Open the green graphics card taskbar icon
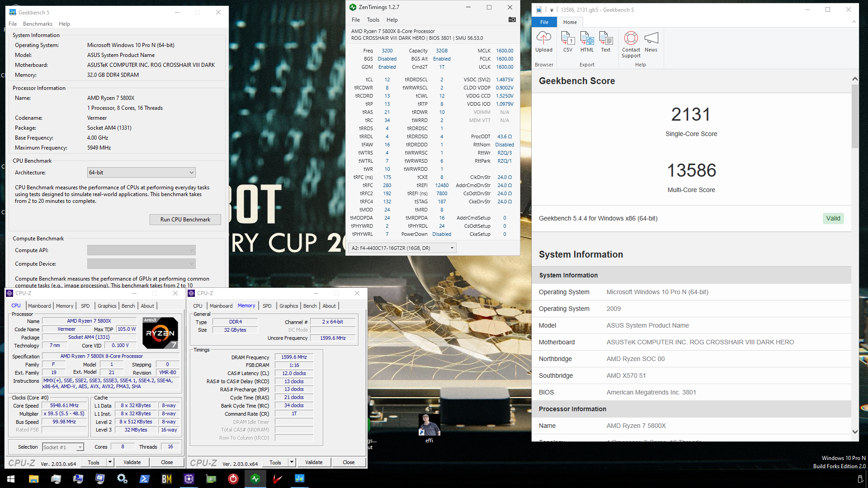Screen dimensions: 868x488 tap(211, 479)
